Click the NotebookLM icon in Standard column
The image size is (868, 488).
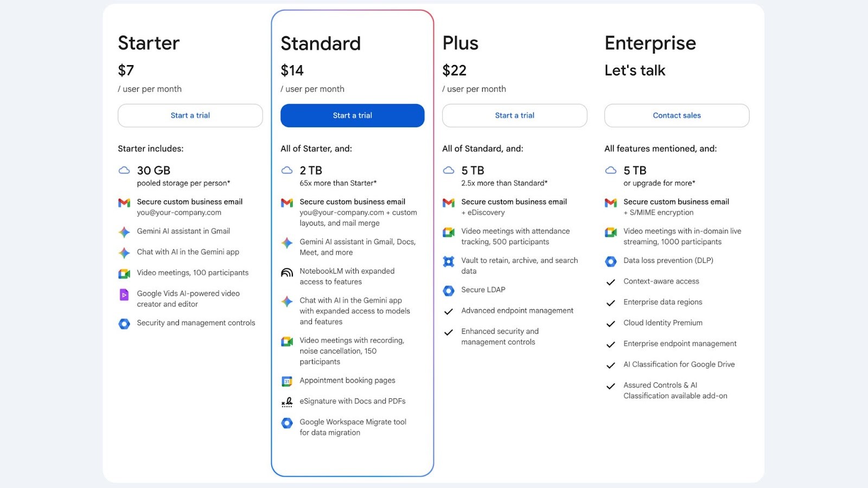[x=287, y=272]
